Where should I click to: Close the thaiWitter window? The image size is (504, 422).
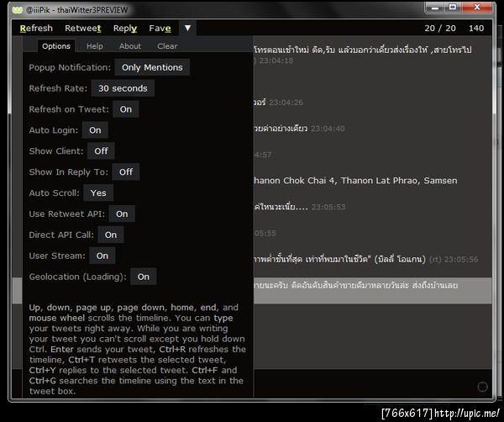pyautogui.click(x=476, y=8)
